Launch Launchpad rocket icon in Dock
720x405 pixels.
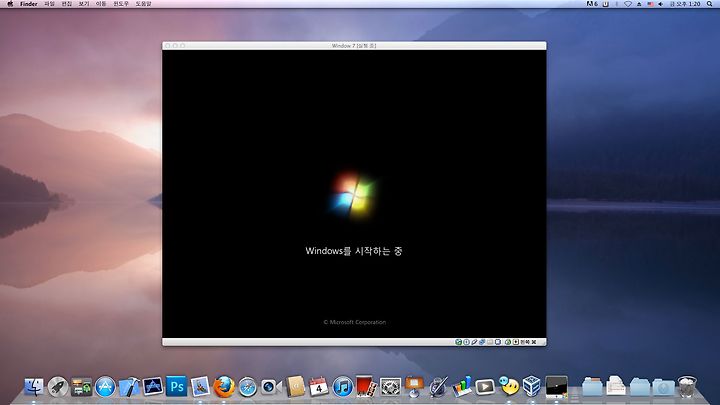click(x=58, y=387)
